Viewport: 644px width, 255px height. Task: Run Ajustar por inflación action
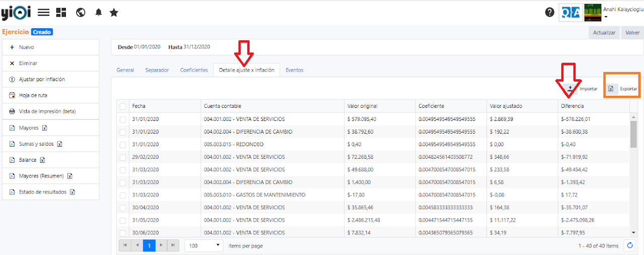pyautogui.click(x=51, y=79)
